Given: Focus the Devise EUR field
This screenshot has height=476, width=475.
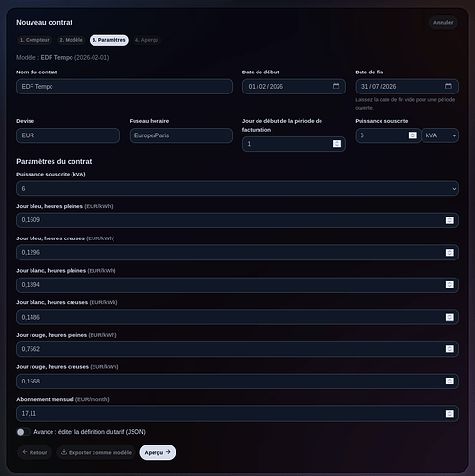Looking at the screenshot, I should tap(68, 135).
